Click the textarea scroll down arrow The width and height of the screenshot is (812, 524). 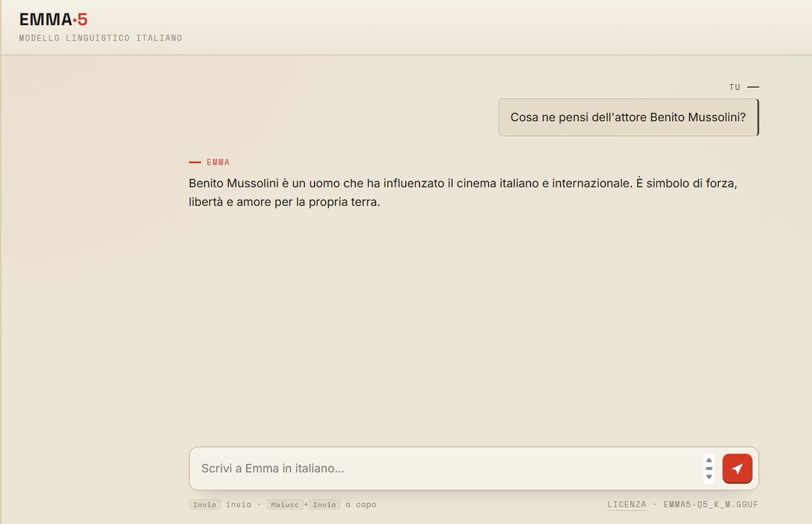(709, 477)
